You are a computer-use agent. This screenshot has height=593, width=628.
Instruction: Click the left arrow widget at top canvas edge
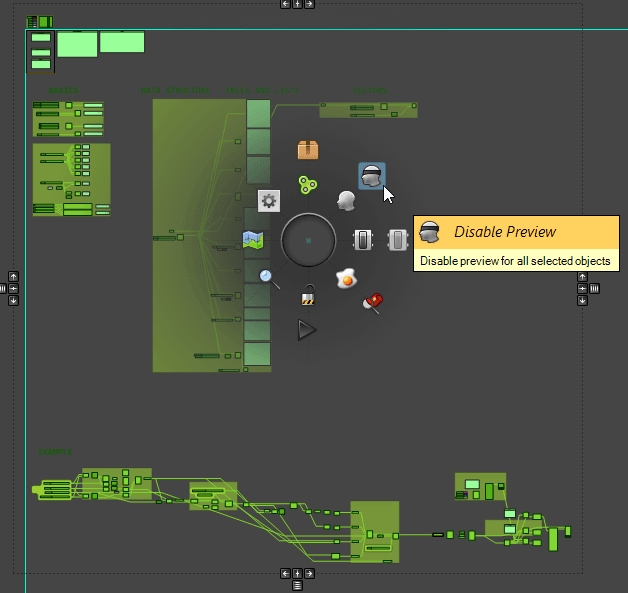point(285,4)
